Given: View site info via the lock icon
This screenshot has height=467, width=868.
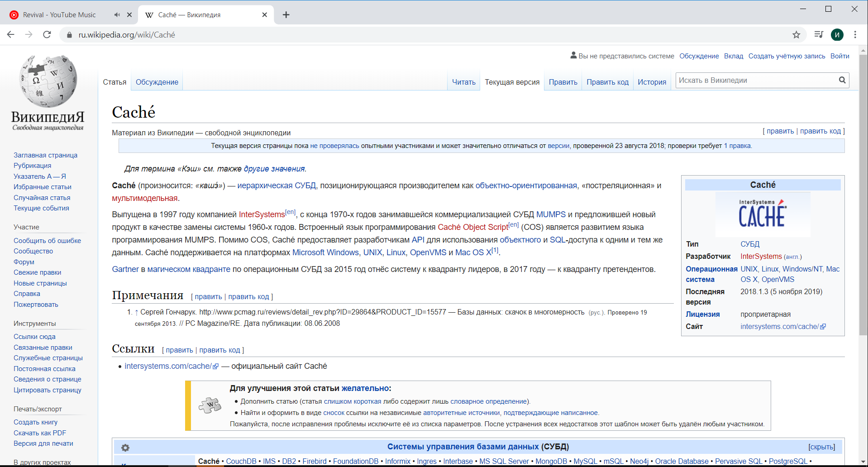Looking at the screenshot, I should [x=69, y=35].
